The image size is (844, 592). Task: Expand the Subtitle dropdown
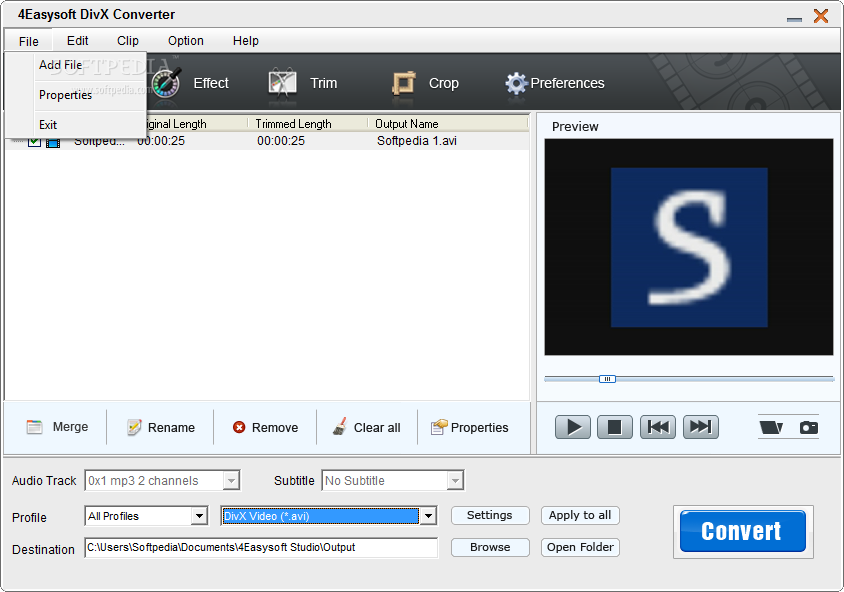(x=455, y=480)
